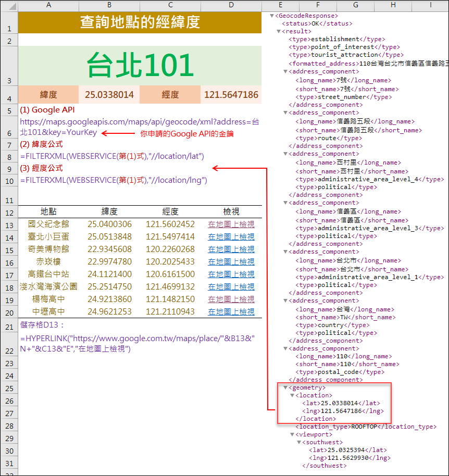Click the googleapis geocode URL cell

140,127
